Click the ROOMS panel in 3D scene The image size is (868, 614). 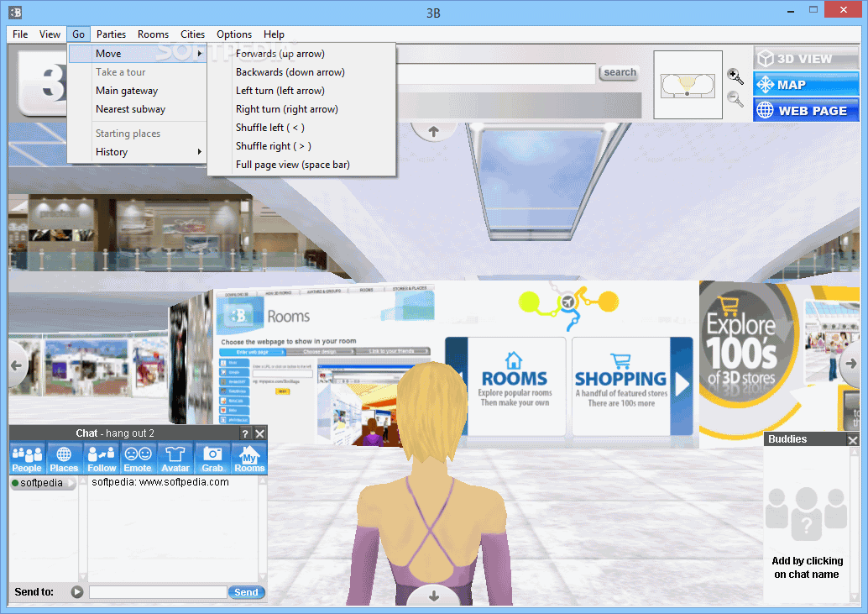[x=515, y=386]
